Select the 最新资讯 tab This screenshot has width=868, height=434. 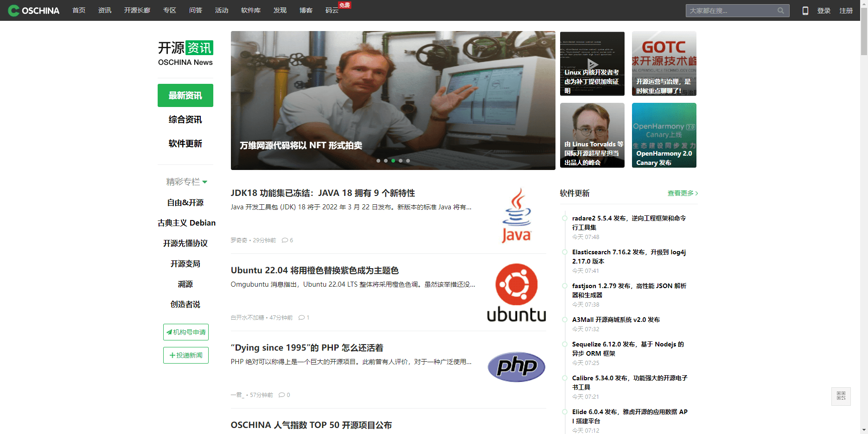pos(185,95)
